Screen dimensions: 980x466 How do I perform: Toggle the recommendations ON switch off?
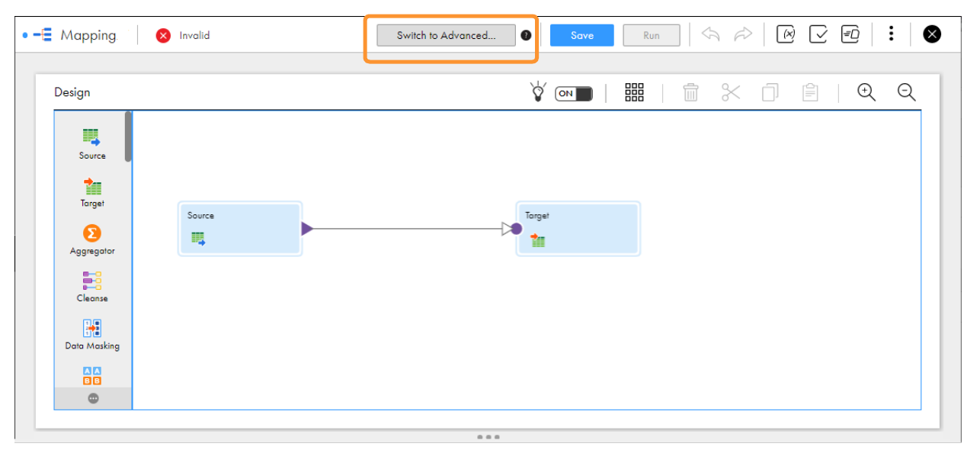coord(574,94)
